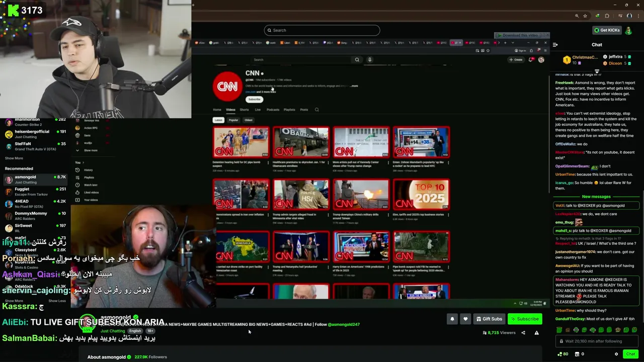
Task: Open the channel shop icon showing 0
Action: [579, 354]
